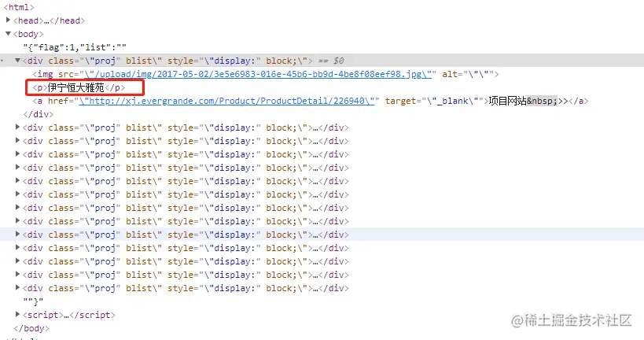This screenshot has height=340, width=644.
Task: Expand the highlighted collapsed div's arrow
Action: pyautogui.click(x=17, y=234)
